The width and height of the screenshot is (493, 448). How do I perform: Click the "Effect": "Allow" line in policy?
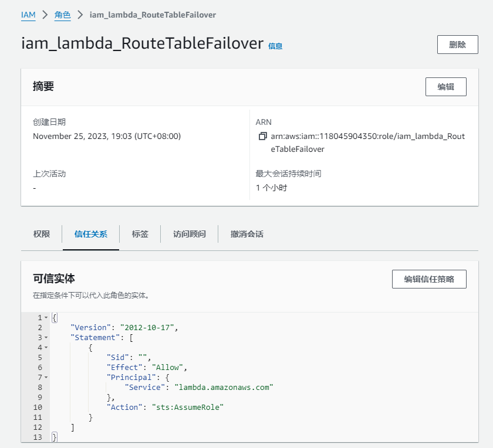pos(146,367)
